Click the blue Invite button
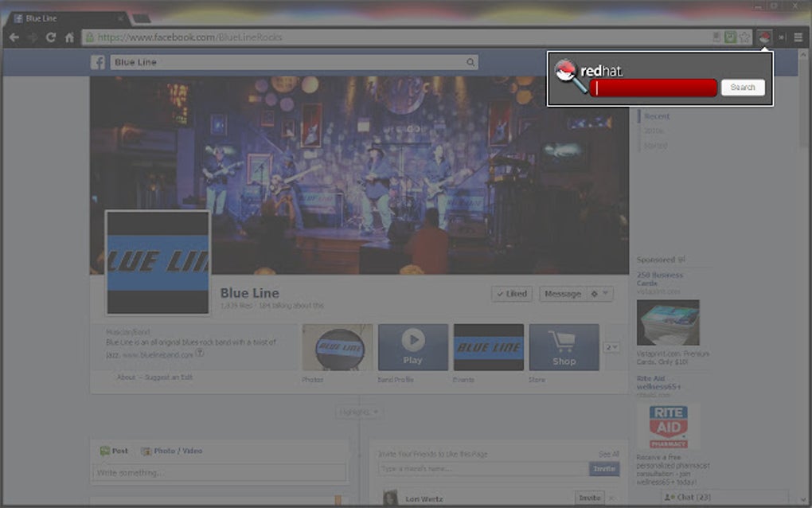Image resolution: width=812 pixels, height=508 pixels. coord(603,469)
